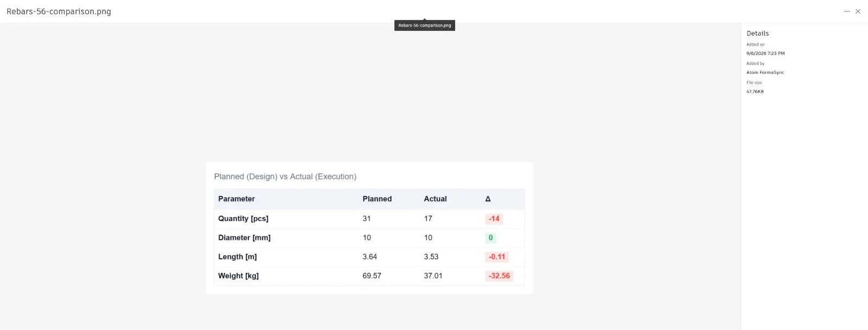Image resolution: width=868 pixels, height=330 pixels.
Task: Click the Δ delta column header
Action: [x=488, y=199]
